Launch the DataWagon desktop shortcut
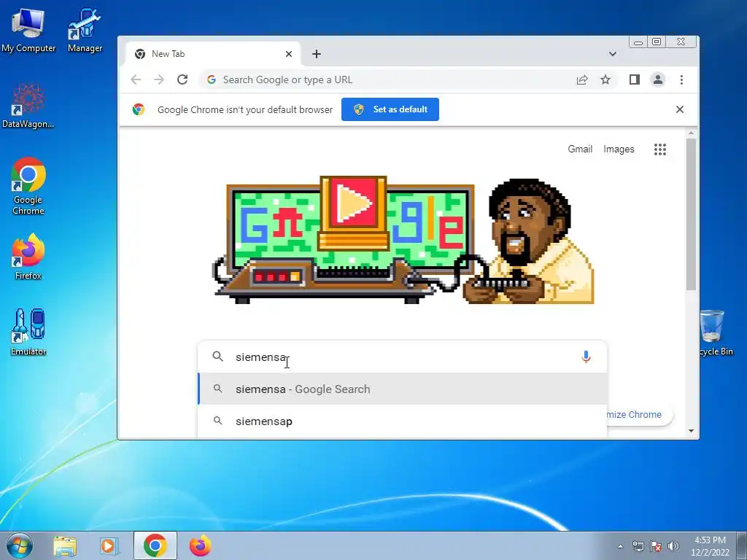The height and width of the screenshot is (560, 747). [28, 106]
